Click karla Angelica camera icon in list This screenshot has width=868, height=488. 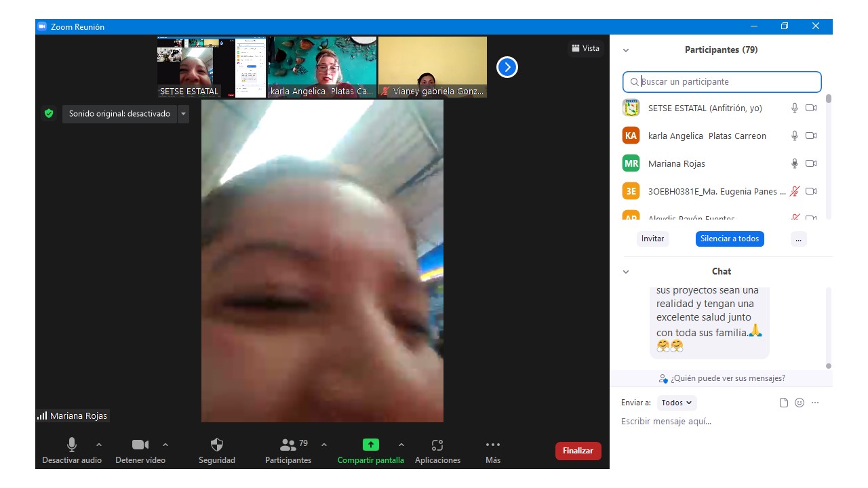coord(811,136)
